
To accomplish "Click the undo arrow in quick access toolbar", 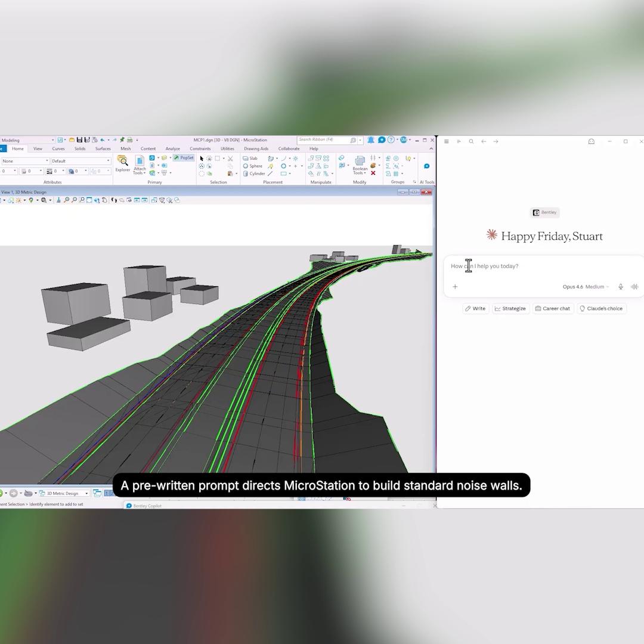I will point(103,140).
